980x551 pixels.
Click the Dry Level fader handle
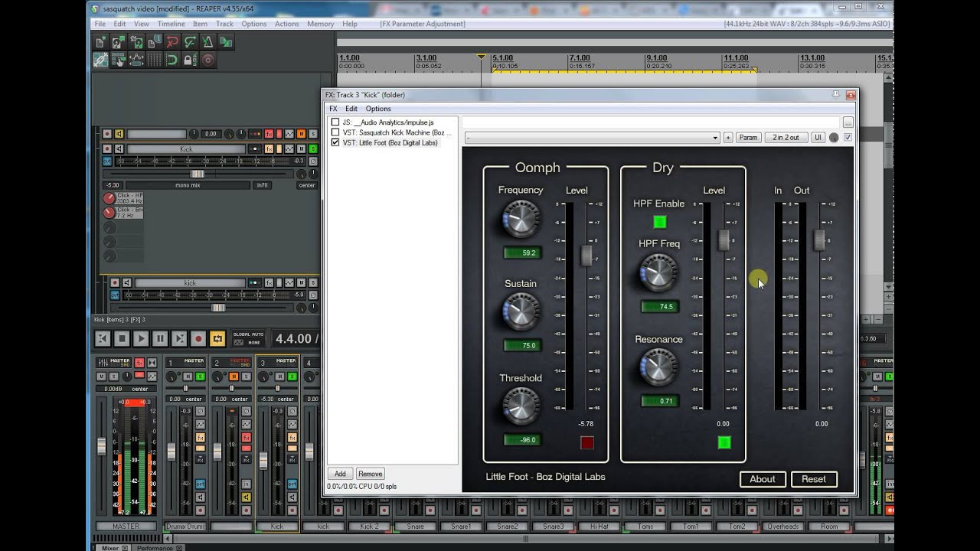724,240
